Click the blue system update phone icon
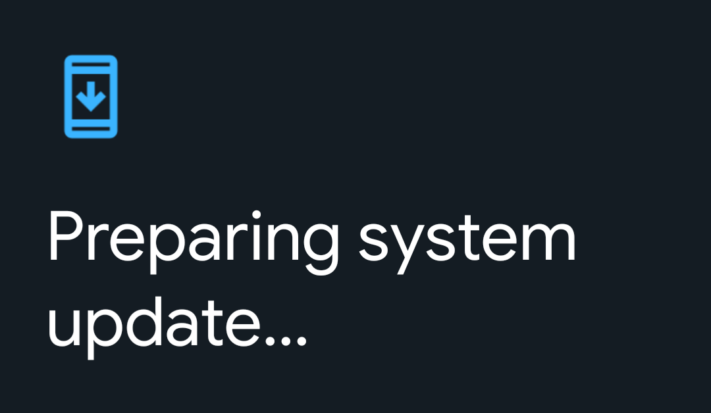Viewport: 711px width, 413px height. (91, 97)
